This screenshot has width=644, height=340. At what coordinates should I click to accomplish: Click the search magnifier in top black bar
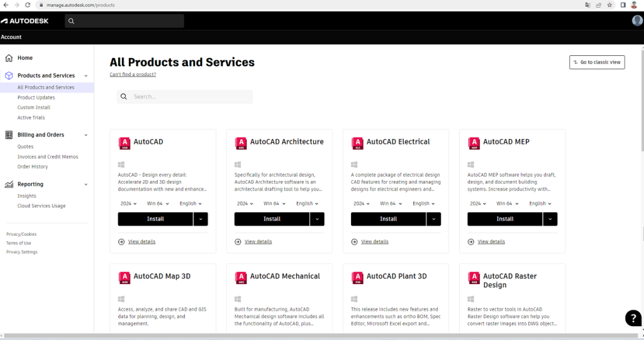71,21
